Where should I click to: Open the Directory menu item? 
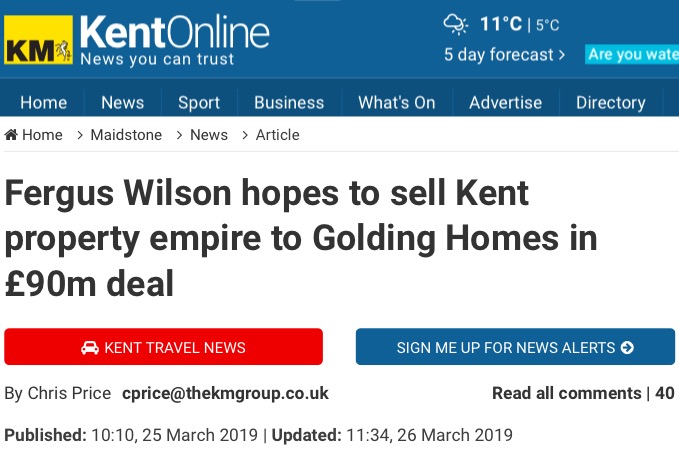pos(610,102)
